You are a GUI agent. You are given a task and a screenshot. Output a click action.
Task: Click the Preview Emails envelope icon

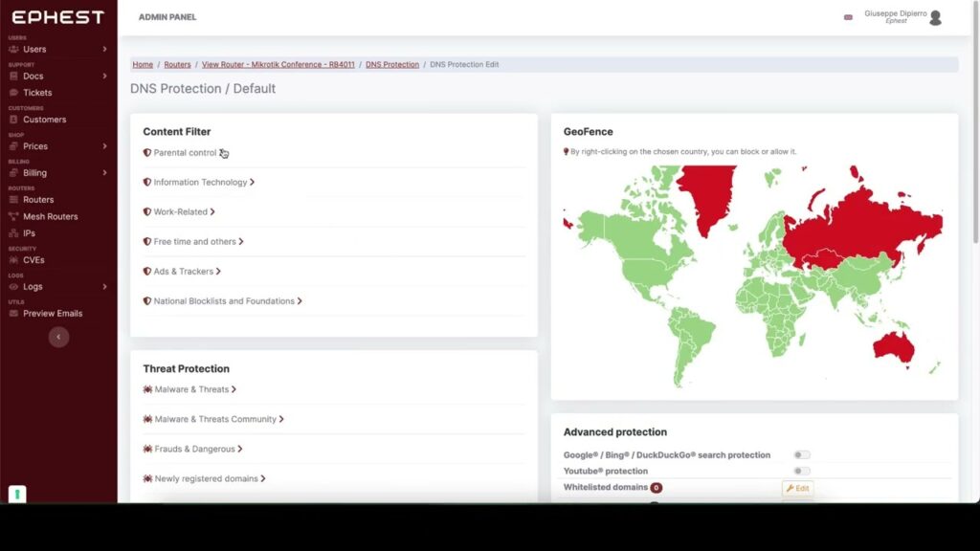13,314
